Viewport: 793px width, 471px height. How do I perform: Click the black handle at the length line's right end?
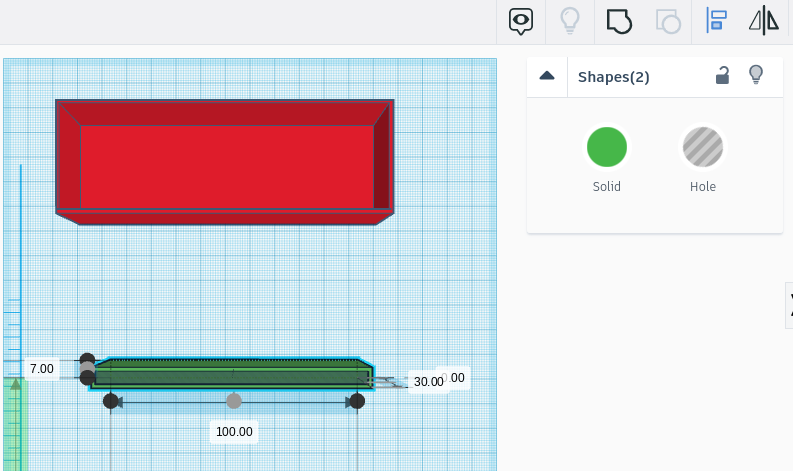pyautogui.click(x=357, y=401)
